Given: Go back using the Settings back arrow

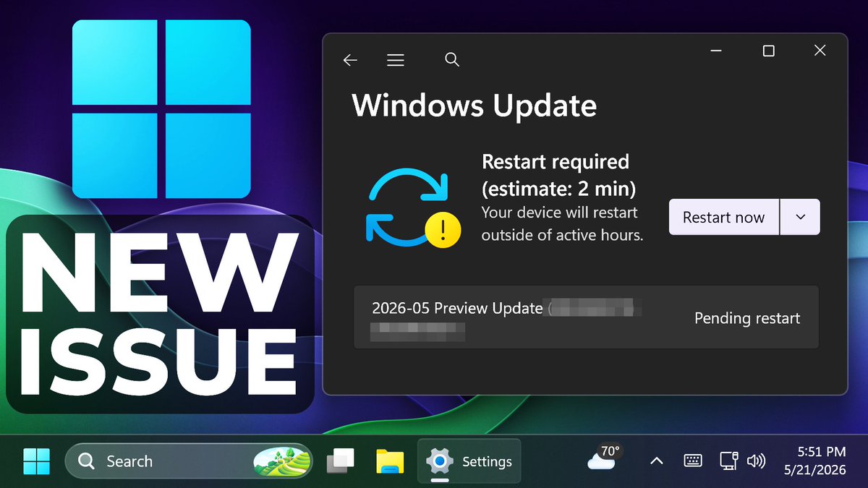Looking at the screenshot, I should 350,61.
